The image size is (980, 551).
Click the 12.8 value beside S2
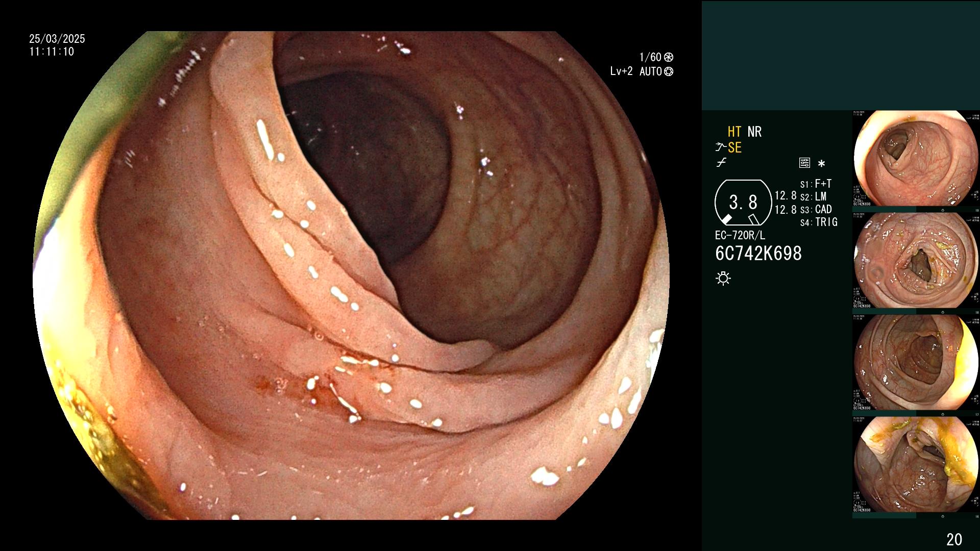tap(786, 195)
